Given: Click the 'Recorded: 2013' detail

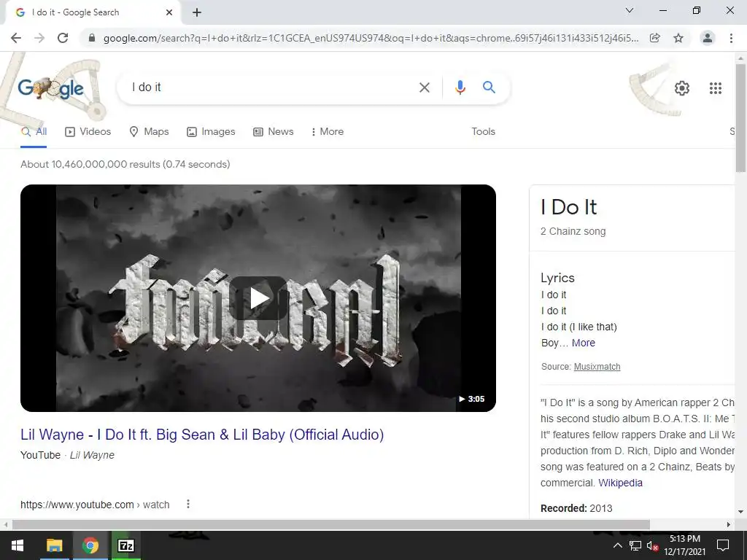Looking at the screenshot, I should [576, 508].
